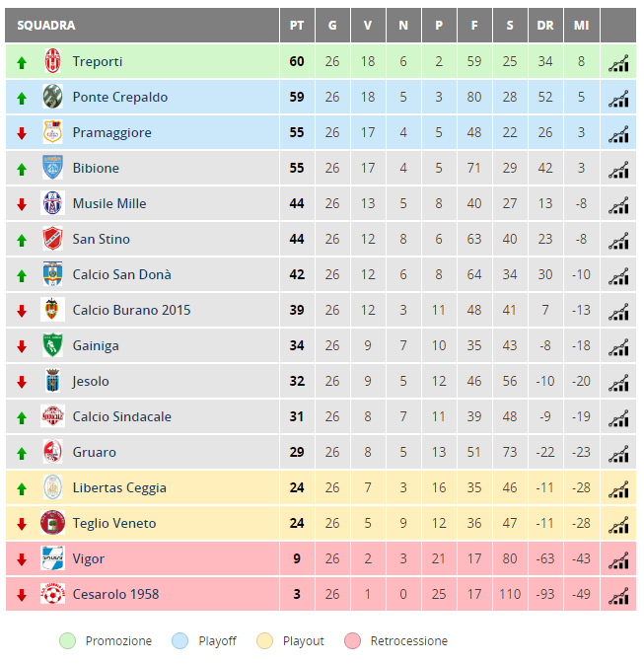Viewport: 644px width, 664px height.
Task: Open the stats chart icon for Cesarolo 1958
Action: point(618,595)
